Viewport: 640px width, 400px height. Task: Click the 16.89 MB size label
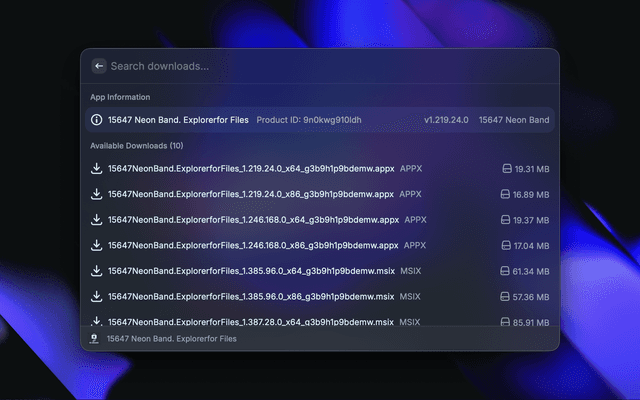pyautogui.click(x=532, y=194)
